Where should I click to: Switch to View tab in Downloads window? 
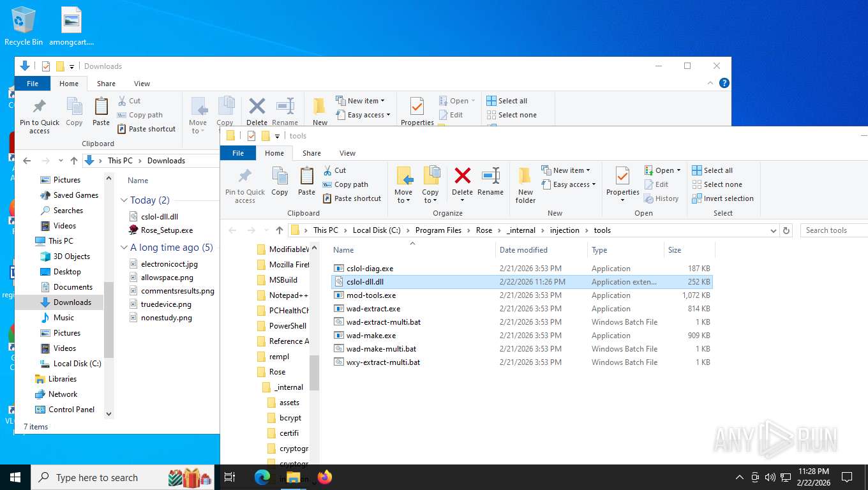click(142, 84)
